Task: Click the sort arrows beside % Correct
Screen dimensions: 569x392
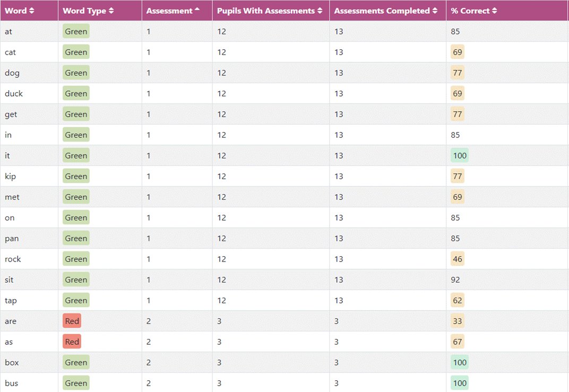Action: [494, 11]
